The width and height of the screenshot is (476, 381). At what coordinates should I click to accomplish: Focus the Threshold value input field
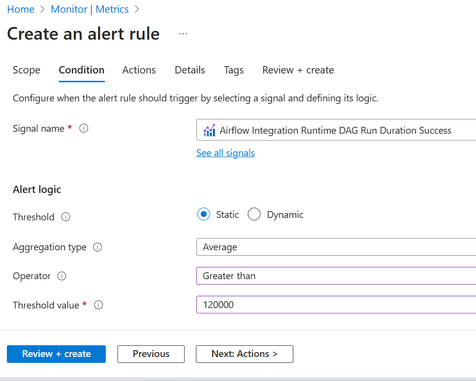click(x=336, y=305)
